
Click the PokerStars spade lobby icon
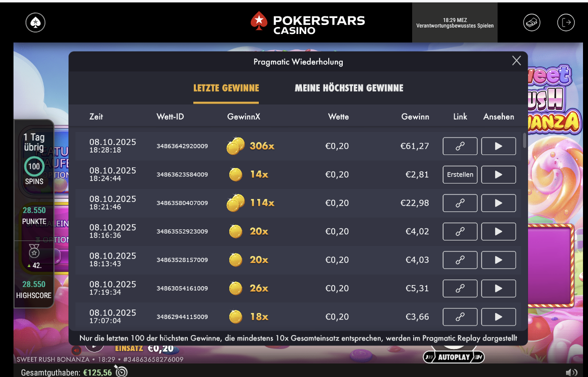point(35,22)
